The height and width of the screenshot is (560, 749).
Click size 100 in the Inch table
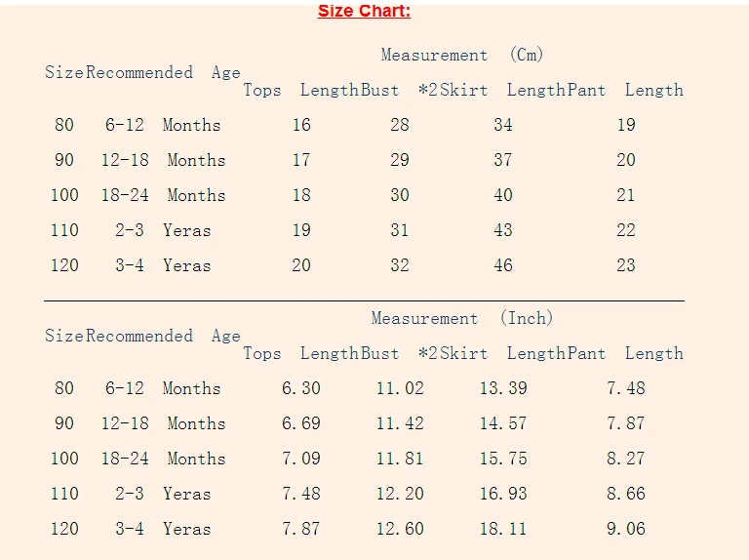pyautogui.click(x=64, y=459)
